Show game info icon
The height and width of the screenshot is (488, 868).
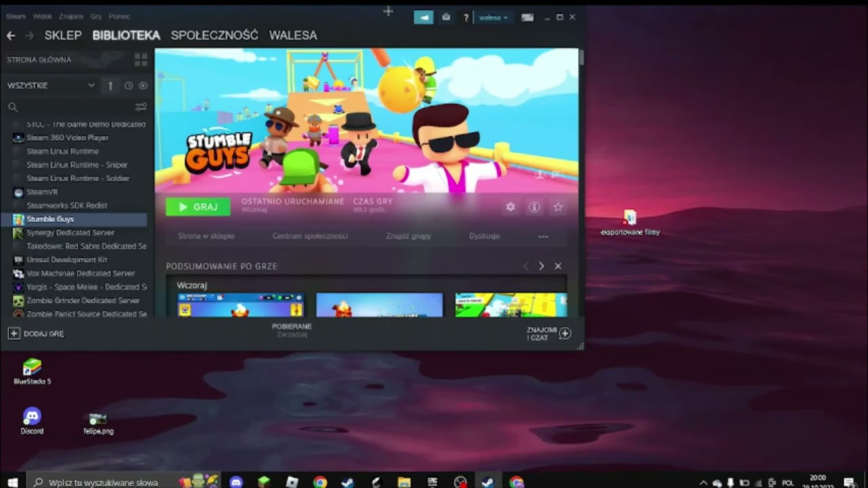[x=534, y=207]
